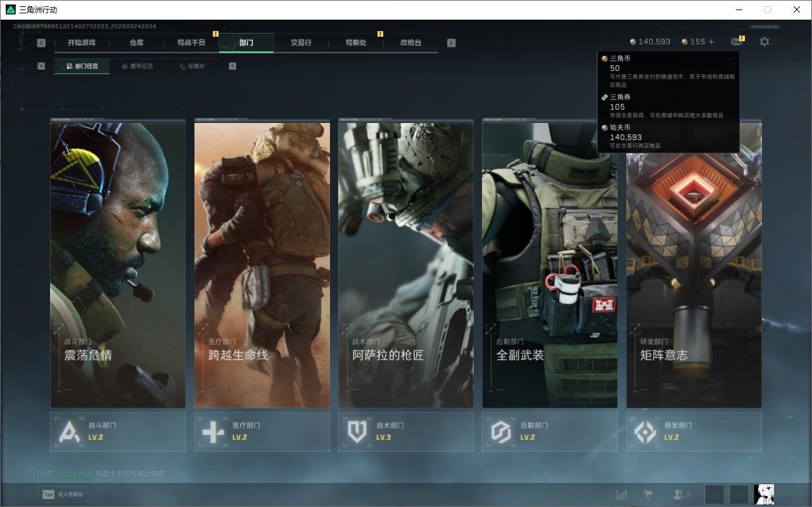Click the 后勤部门 hexagon icon
The width and height of the screenshot is (812, 507).
coord(501,432)
